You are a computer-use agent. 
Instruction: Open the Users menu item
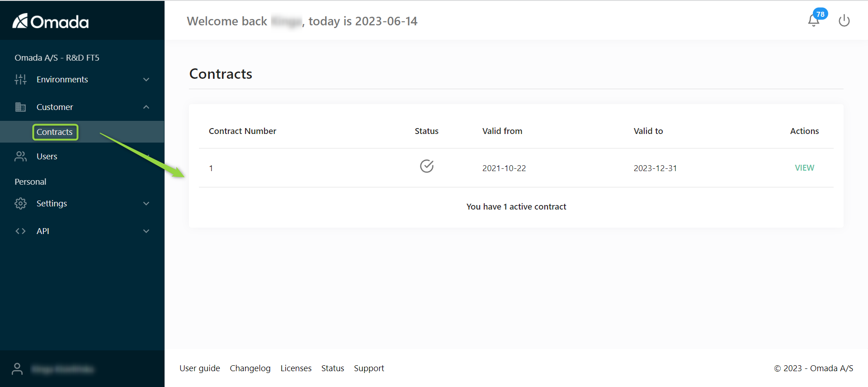(x=47, y=157)
